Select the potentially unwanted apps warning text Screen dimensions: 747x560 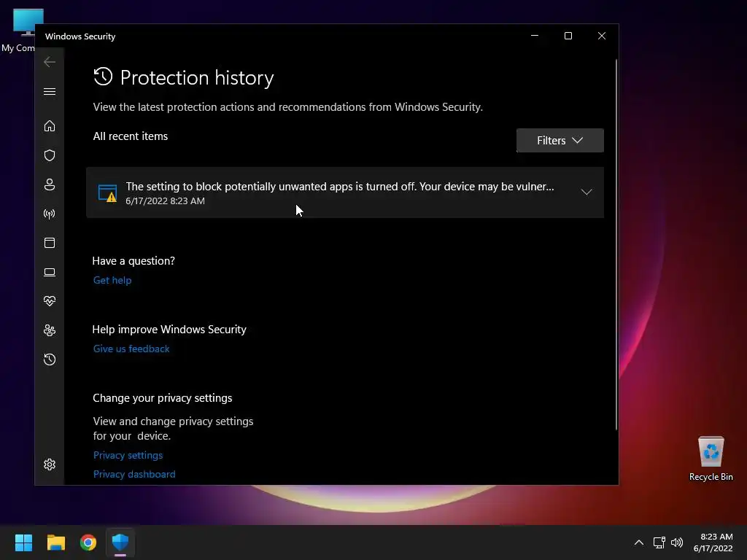340,186
